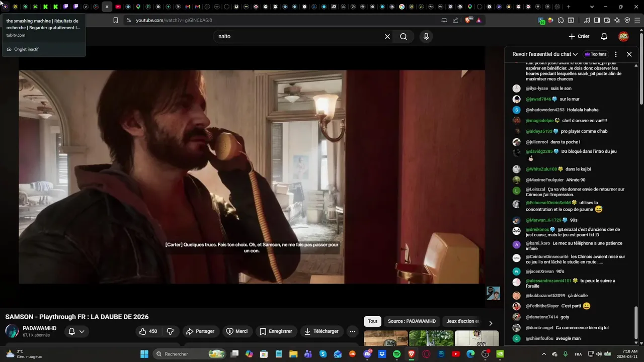Open chat options three-dot menu
This screenshot has height=362, width=644.
616,54
